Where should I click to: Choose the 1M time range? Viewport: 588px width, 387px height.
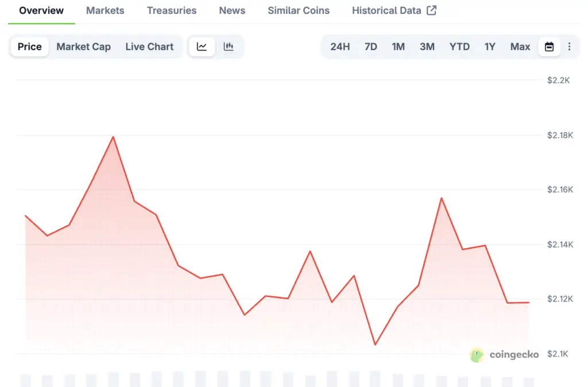tap(399, 47)
